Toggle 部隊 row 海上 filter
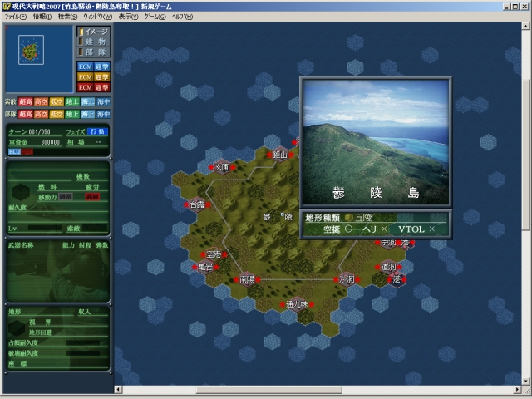This screenshot has width=532, height=399. pyautogui.click(x=88, y=114)
